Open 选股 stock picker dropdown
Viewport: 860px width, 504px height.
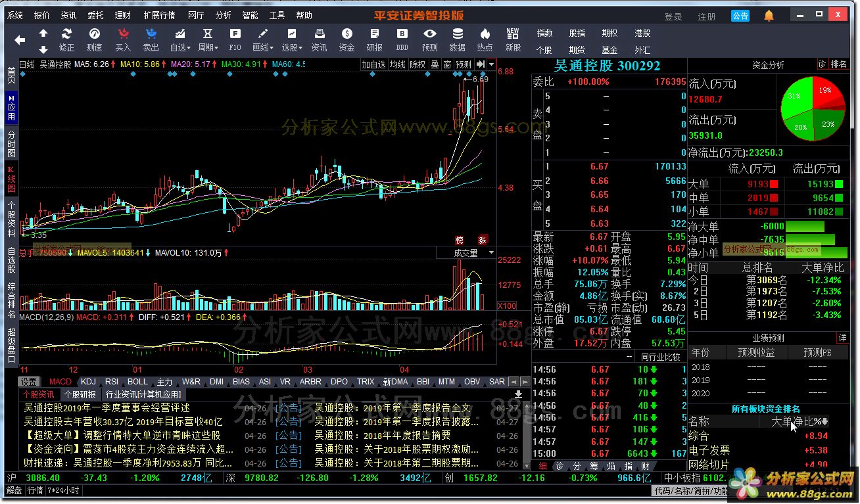coord(291,39)
